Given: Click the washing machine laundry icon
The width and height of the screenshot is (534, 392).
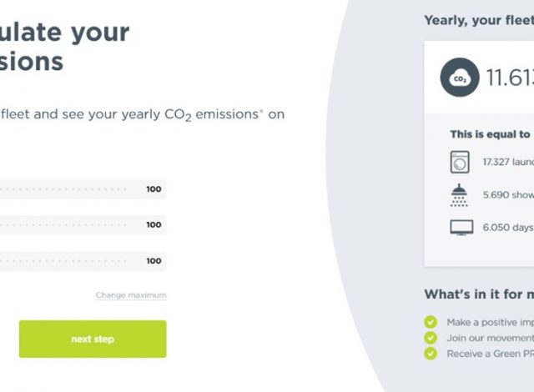Looking at the screenshot, I should tap(460, 162).
